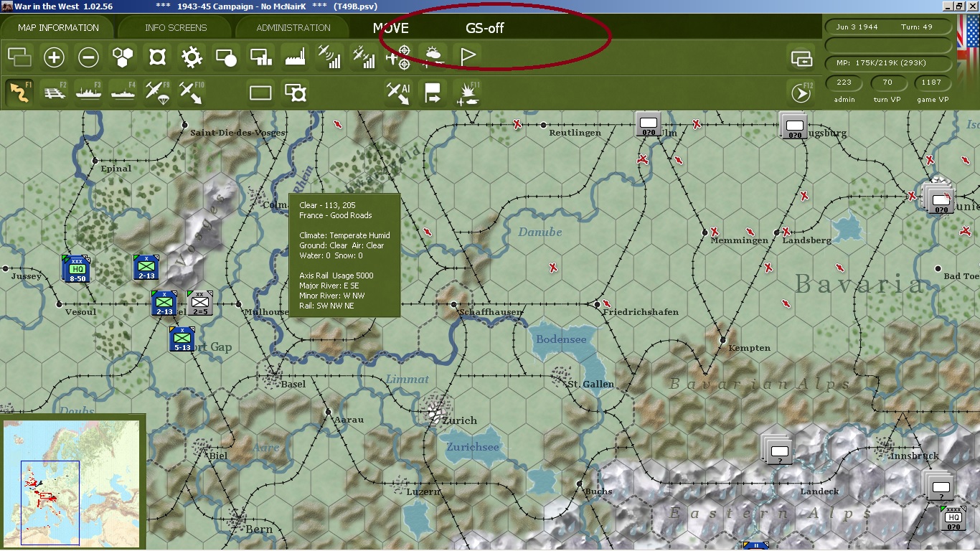Click the Friedrichshafen city dot
This screenshot has height=551, width=980.
(x=598, y=304)
